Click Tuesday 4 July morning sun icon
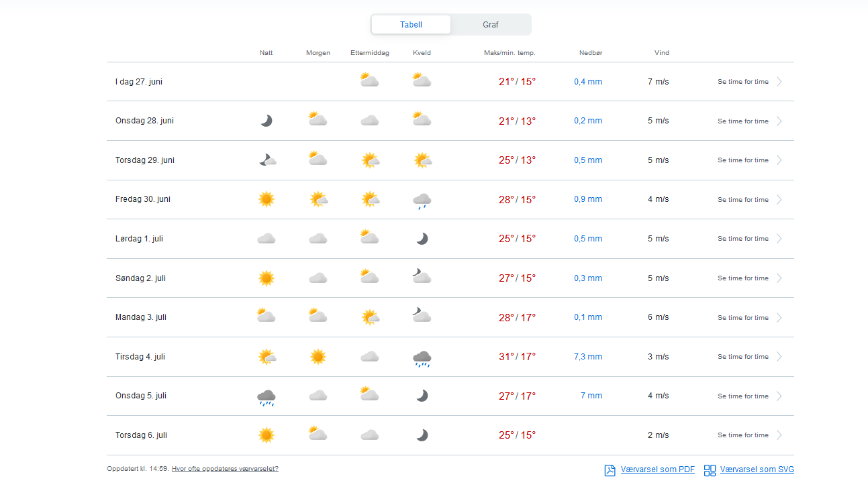The width and height of the screenshot is (868, 501). 318,357
